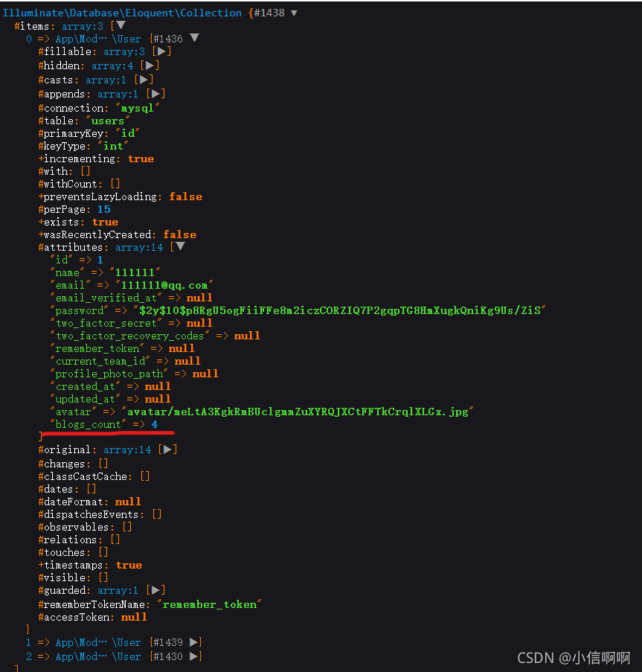The width and height of the screenshot is (642, 672).
Task: Expand the #guarded array:1
Action: pos(155,591)
